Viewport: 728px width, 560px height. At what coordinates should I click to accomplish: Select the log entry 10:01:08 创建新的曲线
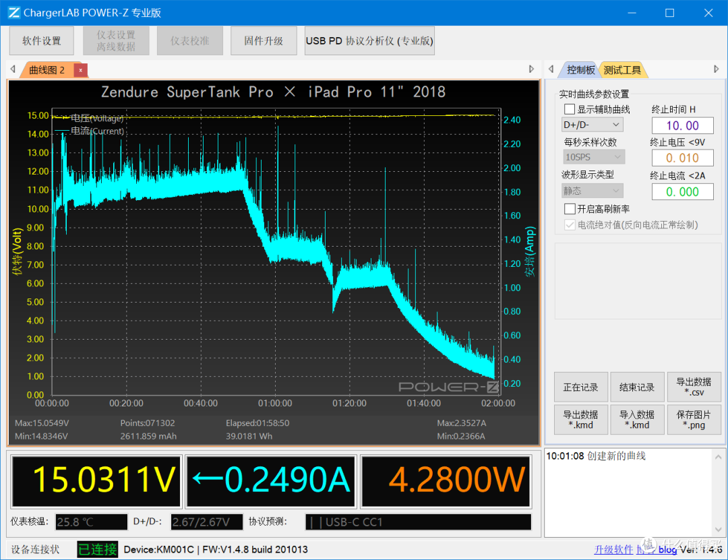pyautogui.click(x=596, y=456)
